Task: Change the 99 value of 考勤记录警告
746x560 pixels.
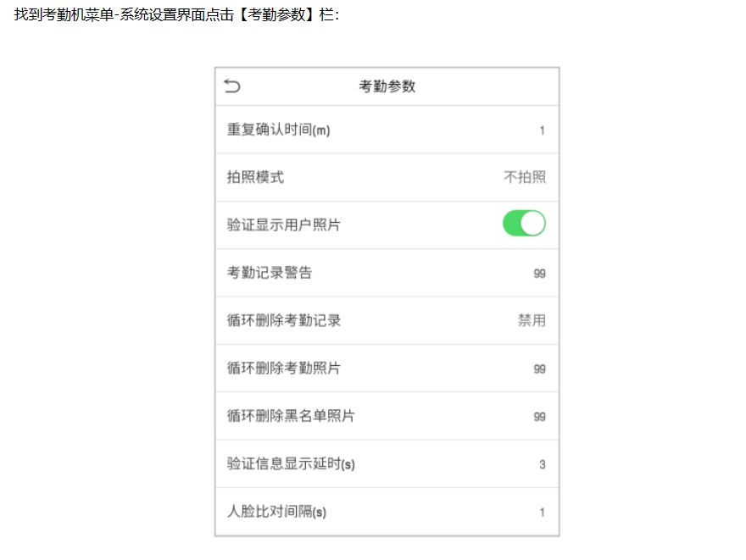Action: tap(539, 274)
